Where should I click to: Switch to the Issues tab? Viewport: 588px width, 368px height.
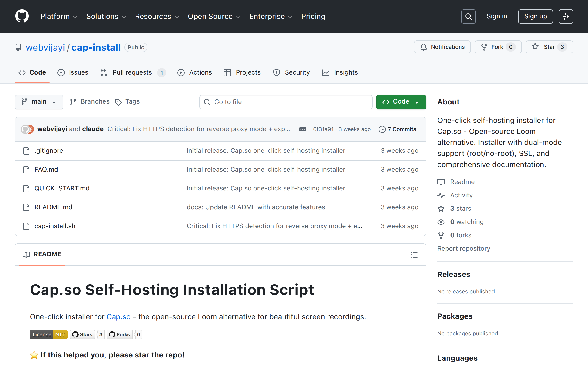point(73,72)
